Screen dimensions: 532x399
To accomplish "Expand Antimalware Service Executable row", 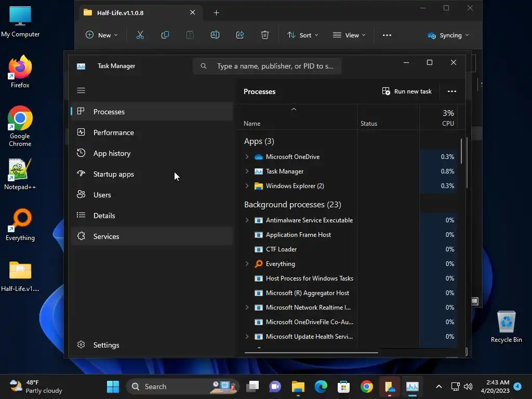I will coord(247,220).
